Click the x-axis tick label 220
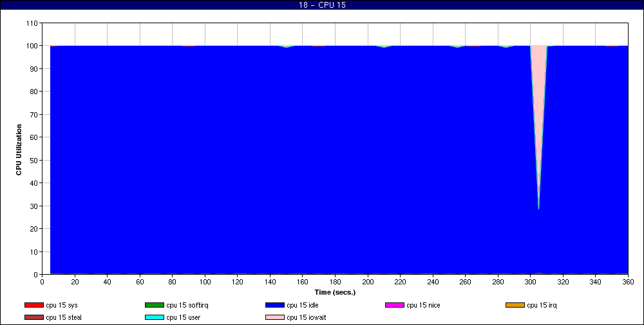 click(401, 282)
